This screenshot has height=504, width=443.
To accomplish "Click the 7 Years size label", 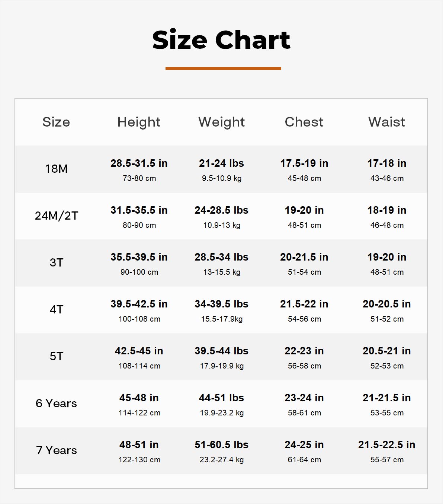I will click(56, 450).
